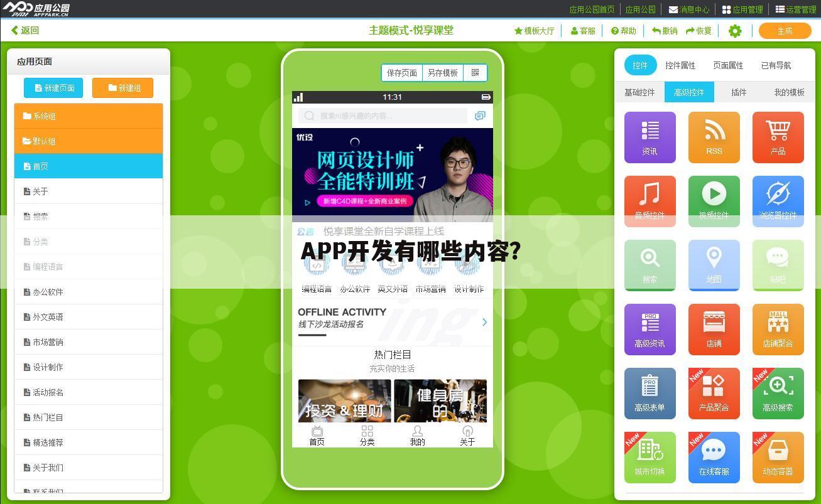The image size is (821, 504).
Task: Open the 线下沙龙活动报名 chevron arrow
Action: coord(484,322)
